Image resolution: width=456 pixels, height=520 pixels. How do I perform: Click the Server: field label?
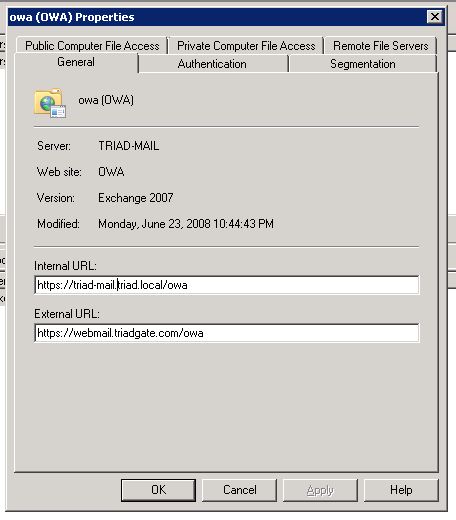pyautogui.click(x=54, y=146)
